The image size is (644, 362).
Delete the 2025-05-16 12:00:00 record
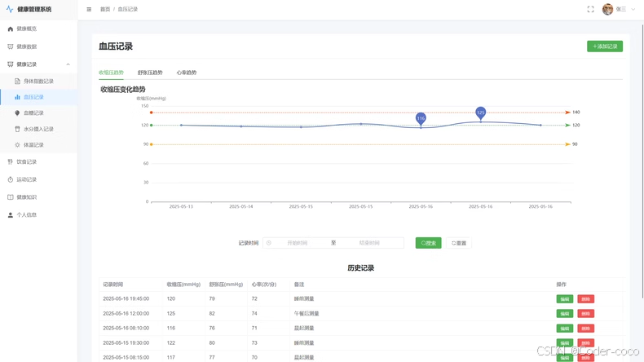585,314
